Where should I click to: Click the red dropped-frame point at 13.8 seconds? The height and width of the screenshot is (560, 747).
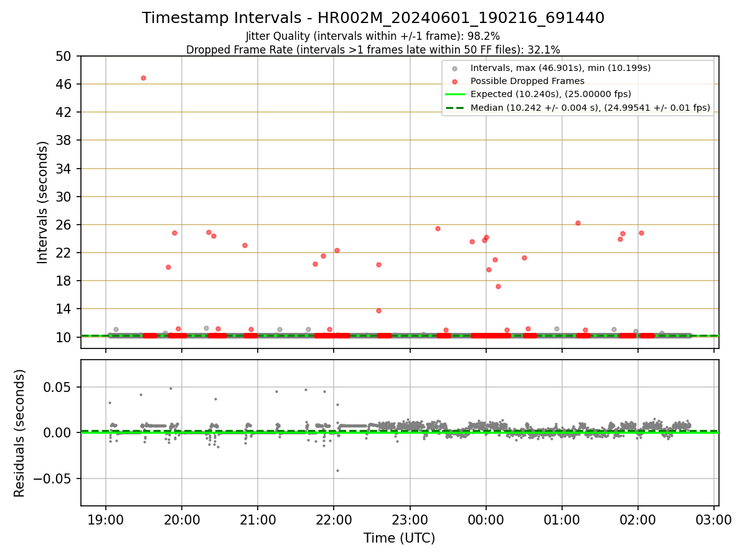pos(378,310)
